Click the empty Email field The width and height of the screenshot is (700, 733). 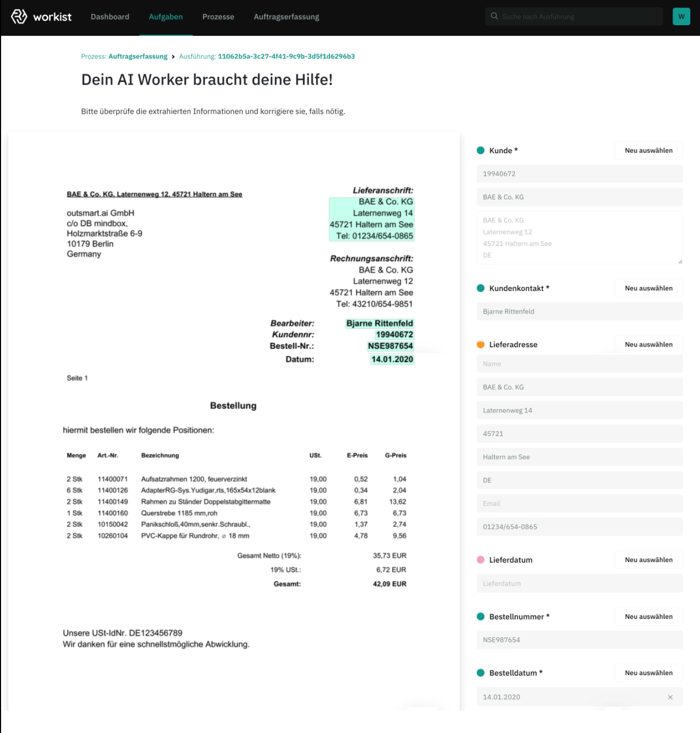tap(579, 504)
